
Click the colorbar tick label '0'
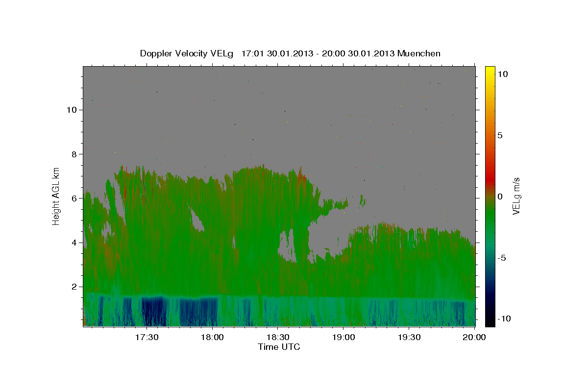pyautogui.click(x=500, y=196)
